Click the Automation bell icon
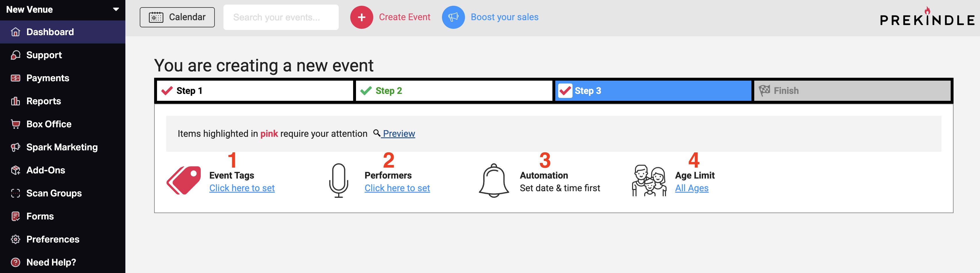The height and width of the screenshot is (273, 980). click(494, 181)
